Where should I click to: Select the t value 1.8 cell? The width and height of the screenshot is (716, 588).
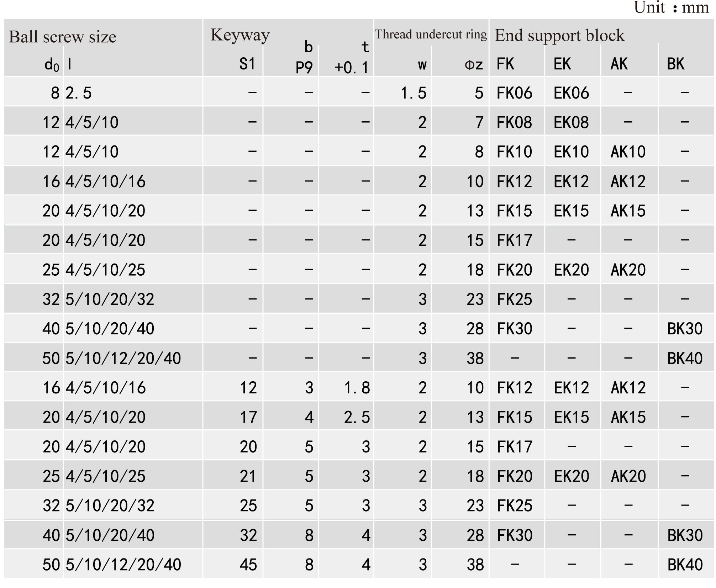pos(357,388)
